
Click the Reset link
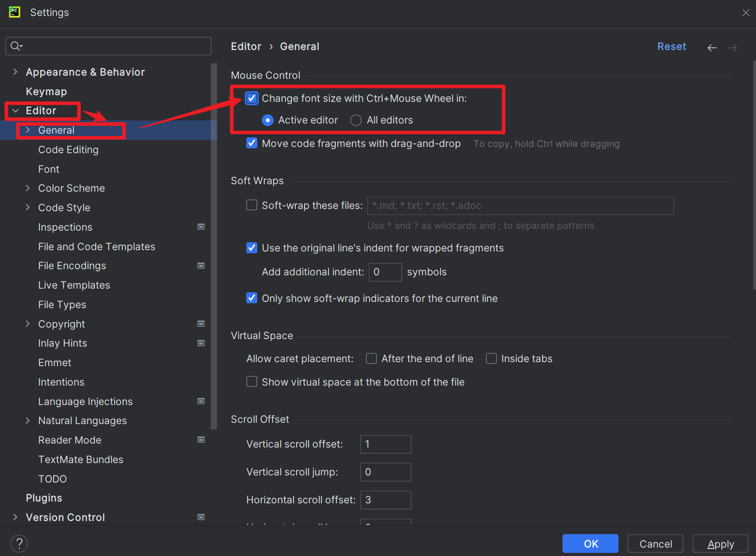[671, 46]
